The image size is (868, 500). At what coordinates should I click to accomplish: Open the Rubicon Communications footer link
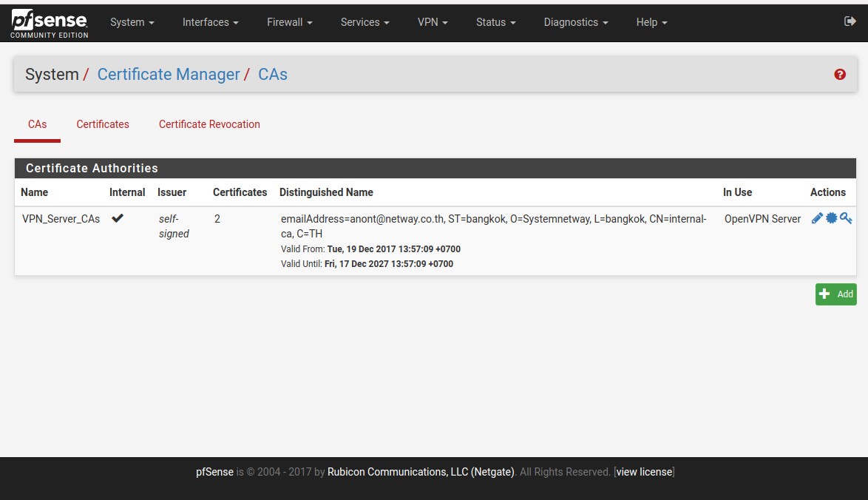420,472
